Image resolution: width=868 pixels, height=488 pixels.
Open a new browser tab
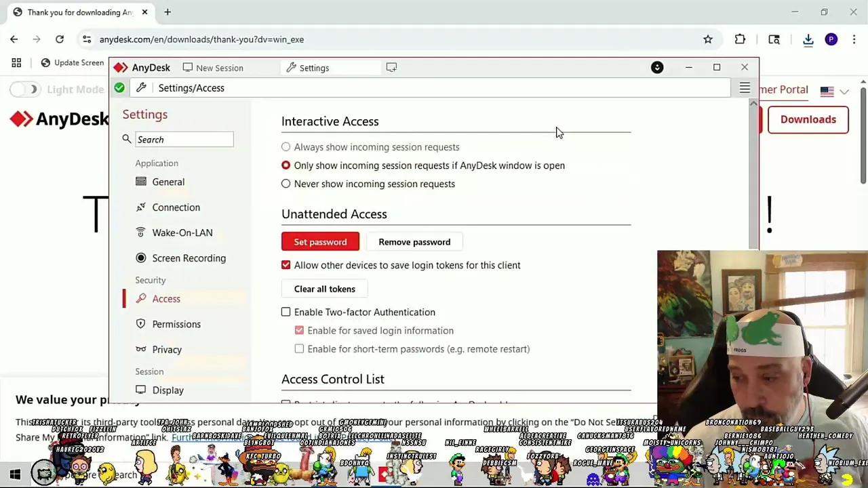[x=167, y=12]
